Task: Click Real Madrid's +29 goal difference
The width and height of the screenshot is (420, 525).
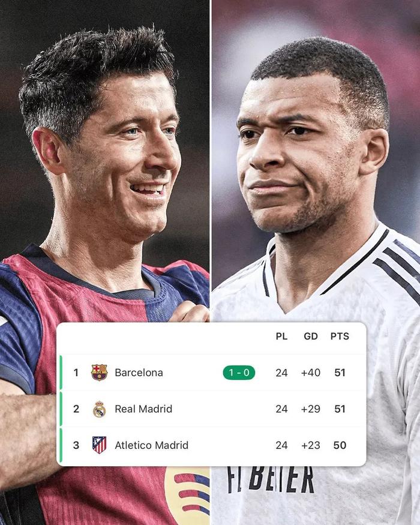Action: tap(311, 409)
